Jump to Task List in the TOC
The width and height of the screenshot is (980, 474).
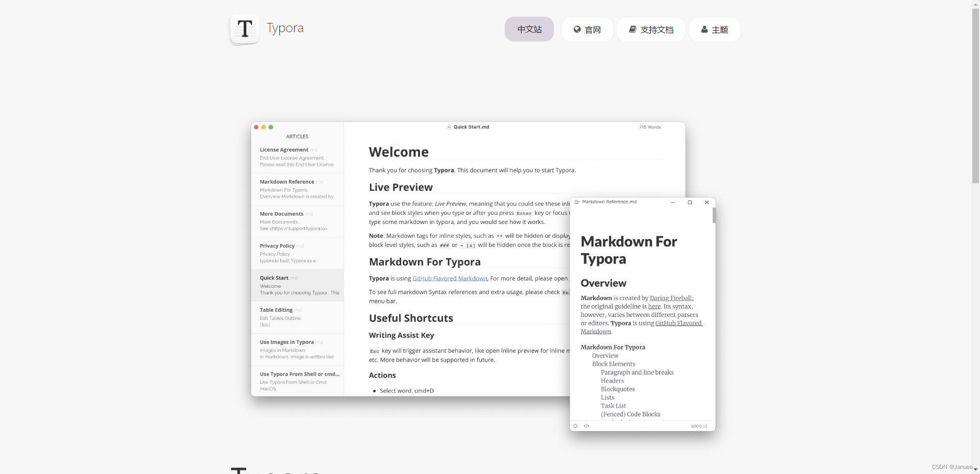click(613, 406)
